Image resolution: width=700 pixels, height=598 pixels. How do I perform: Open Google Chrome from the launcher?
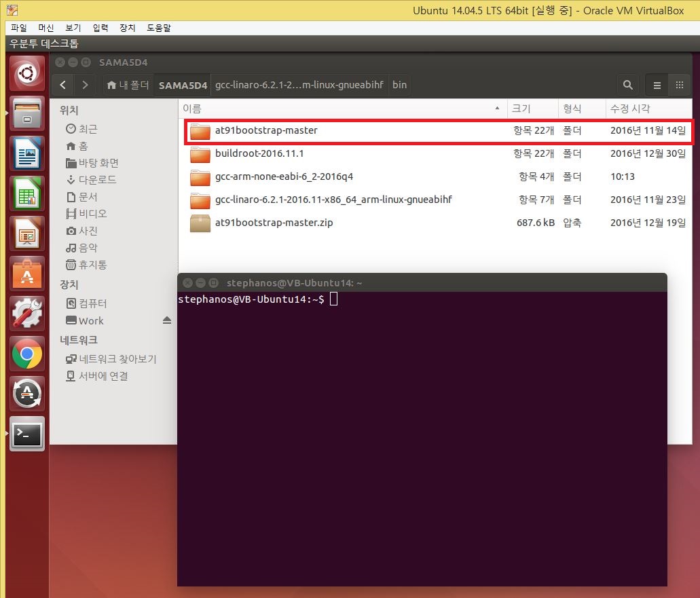27,354
